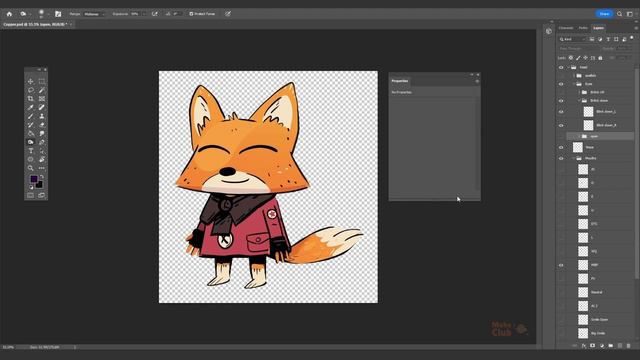The image size is (640, 360).
Task: Select the Properties panel tab
Action: tap(400, 81)
